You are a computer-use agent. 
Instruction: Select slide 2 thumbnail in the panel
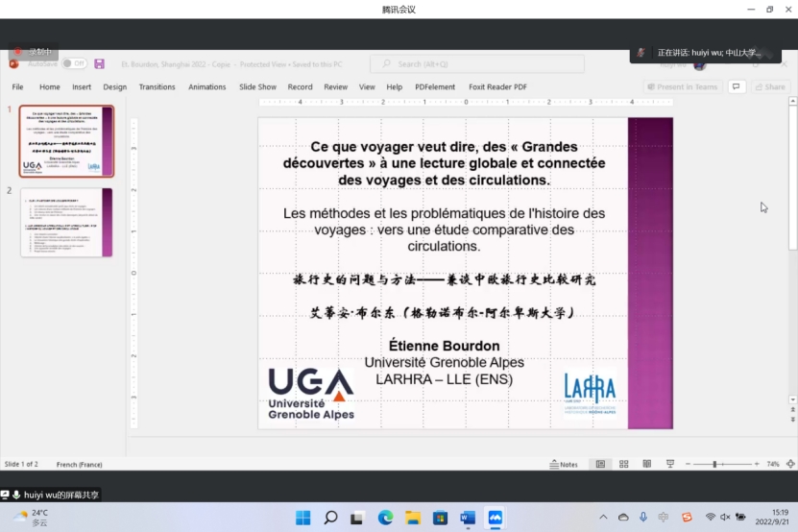(x=66, y=222)
